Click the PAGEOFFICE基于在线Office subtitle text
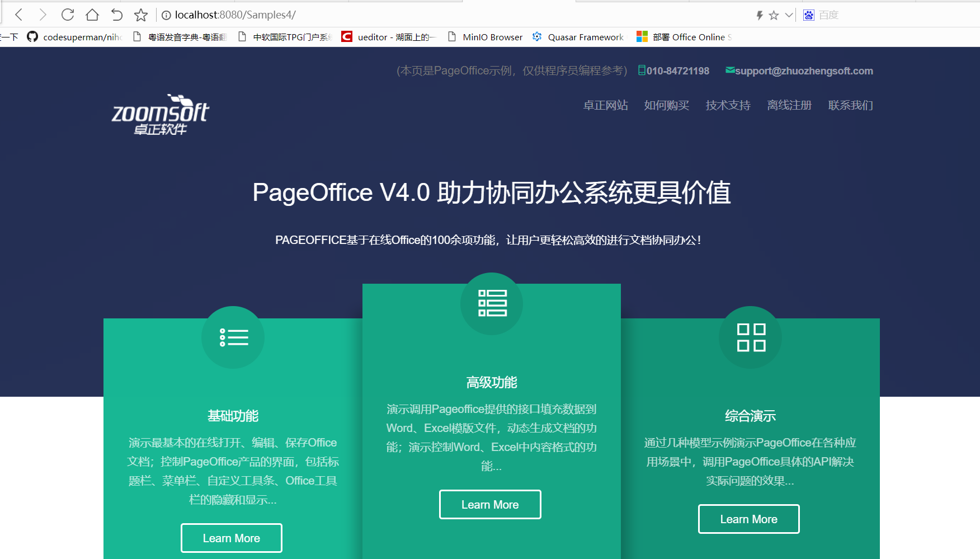 [488, 240]
